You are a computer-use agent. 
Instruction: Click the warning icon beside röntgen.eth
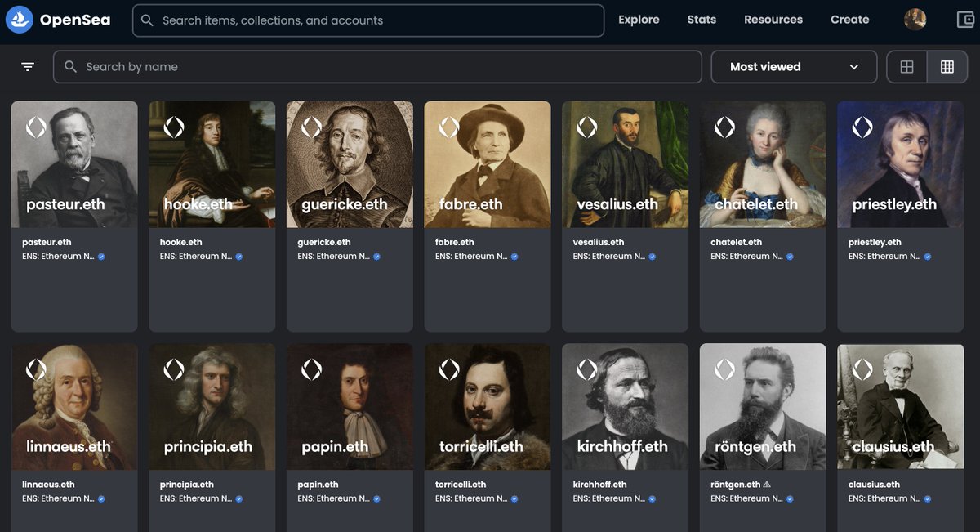[x=767, y=485]
